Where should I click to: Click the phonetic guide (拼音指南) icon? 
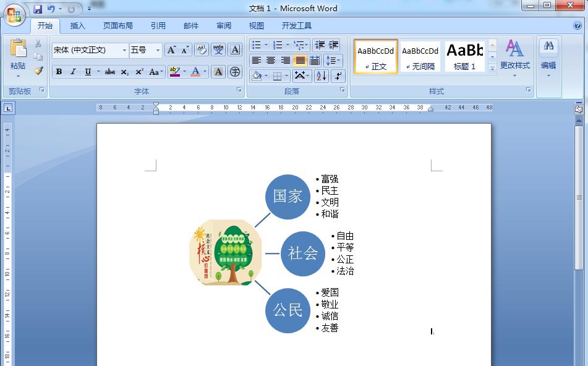tap(219, 49)
